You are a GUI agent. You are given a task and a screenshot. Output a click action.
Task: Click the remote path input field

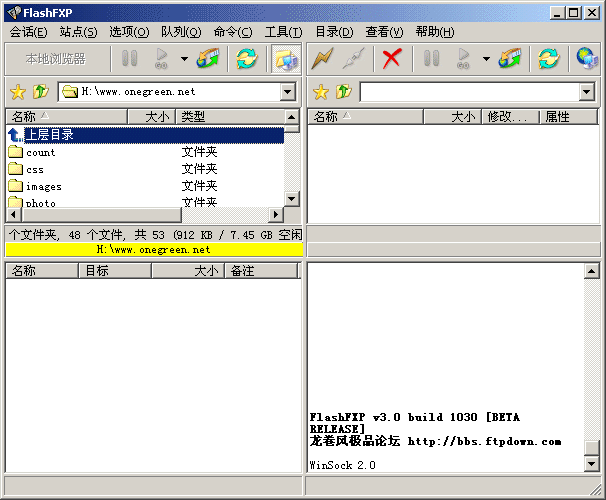(470, 92)
